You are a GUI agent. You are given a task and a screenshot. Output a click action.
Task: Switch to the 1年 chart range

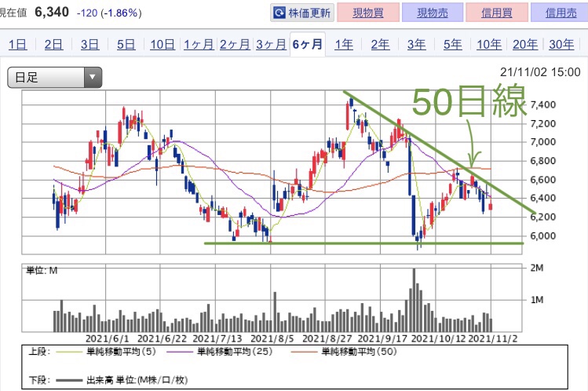(x=344, y=45)
